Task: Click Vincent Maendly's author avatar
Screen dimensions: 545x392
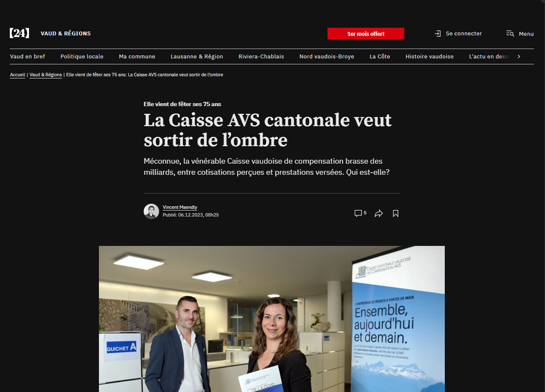Action: [x=151, y=211]
